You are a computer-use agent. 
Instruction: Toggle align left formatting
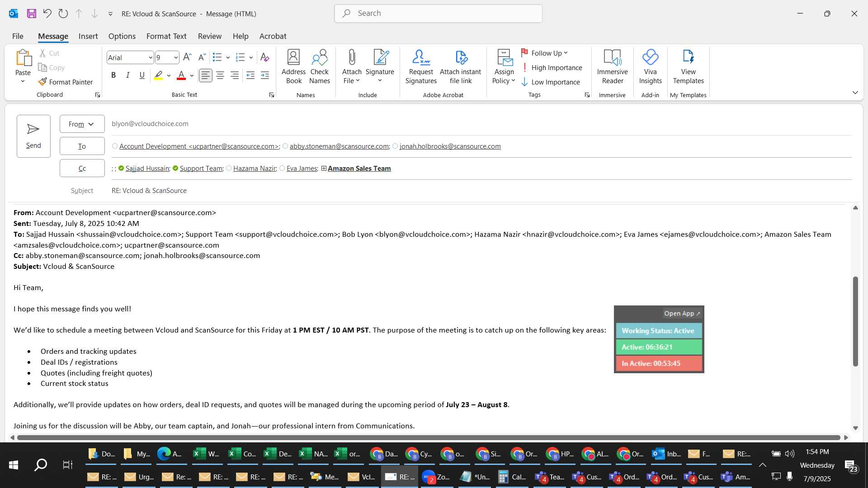click(206, 75)
